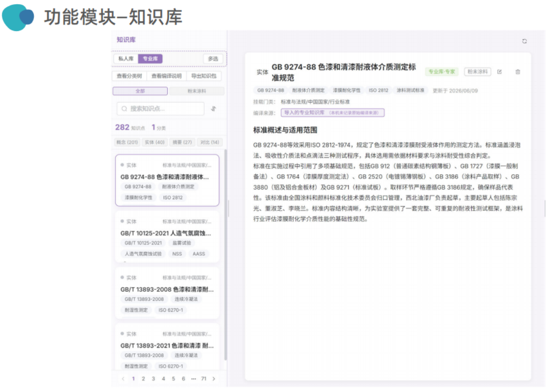Go to page 3
The height and width of the screenshot is (392, 556).
pos(153,379)
